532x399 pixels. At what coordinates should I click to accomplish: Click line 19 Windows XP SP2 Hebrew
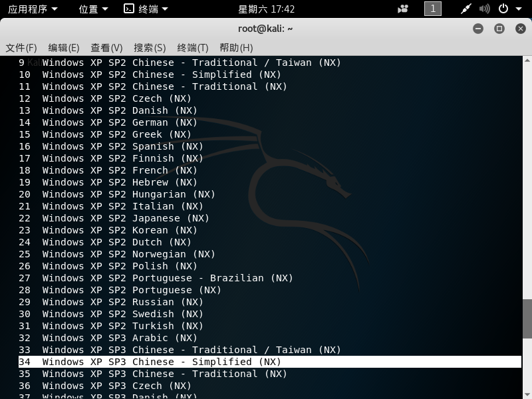point(108,182)
